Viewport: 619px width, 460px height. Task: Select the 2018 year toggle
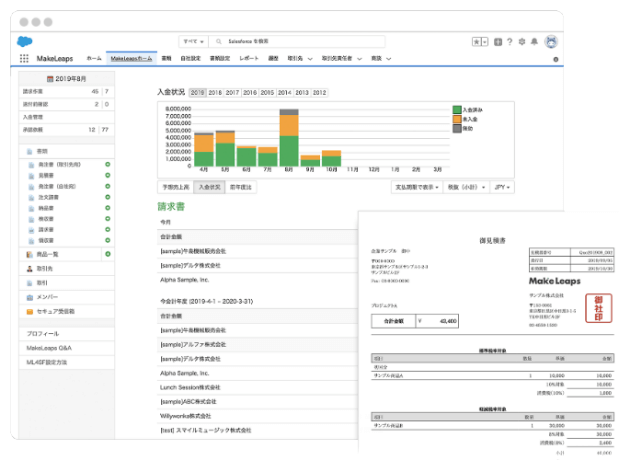[x=215, y=93]
